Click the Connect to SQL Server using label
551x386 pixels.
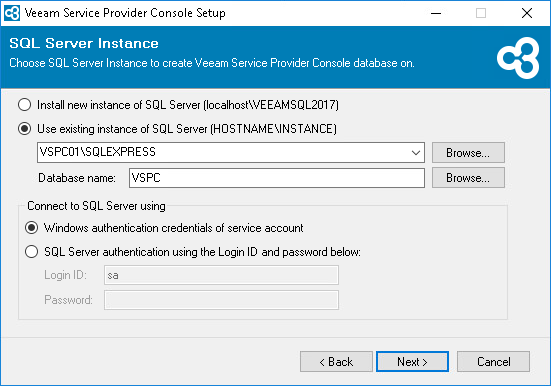click(x=96, y=206)
